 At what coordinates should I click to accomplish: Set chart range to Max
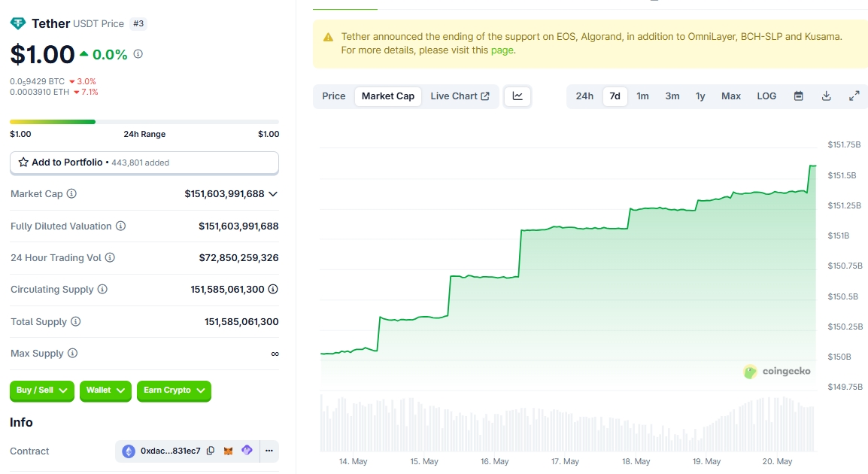[x=730, y=96]
